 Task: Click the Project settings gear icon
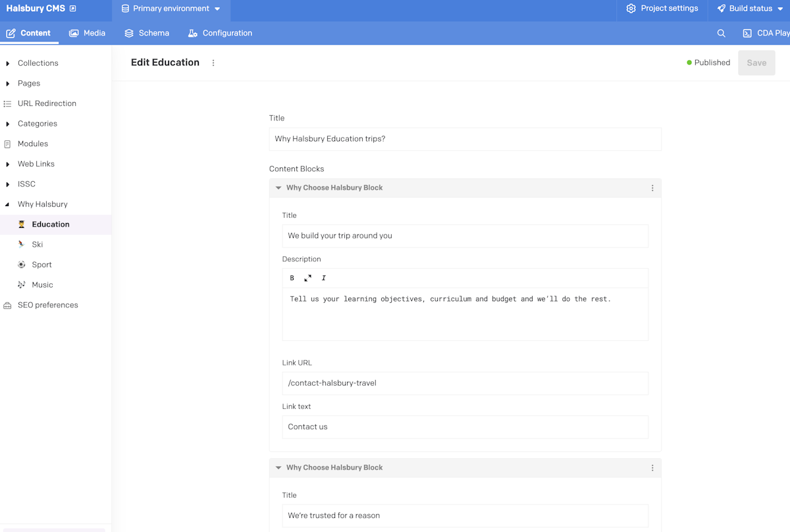point(631,9)
